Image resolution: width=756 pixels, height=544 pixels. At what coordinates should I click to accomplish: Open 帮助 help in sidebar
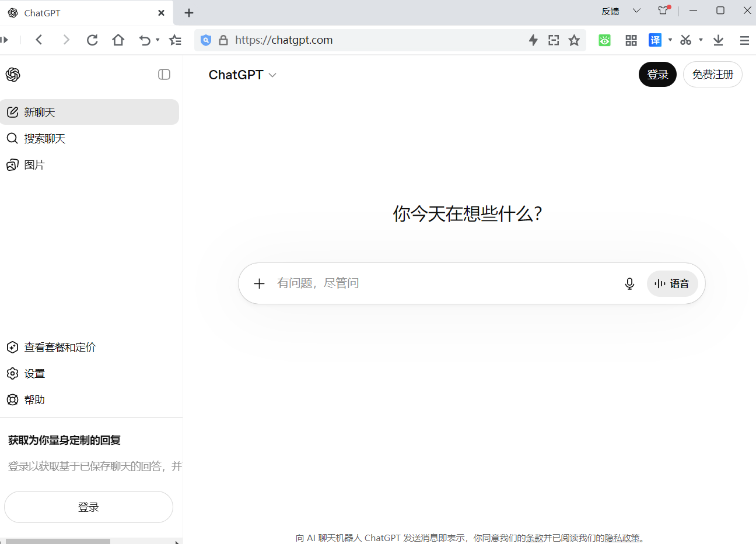[x=89, y=400]
